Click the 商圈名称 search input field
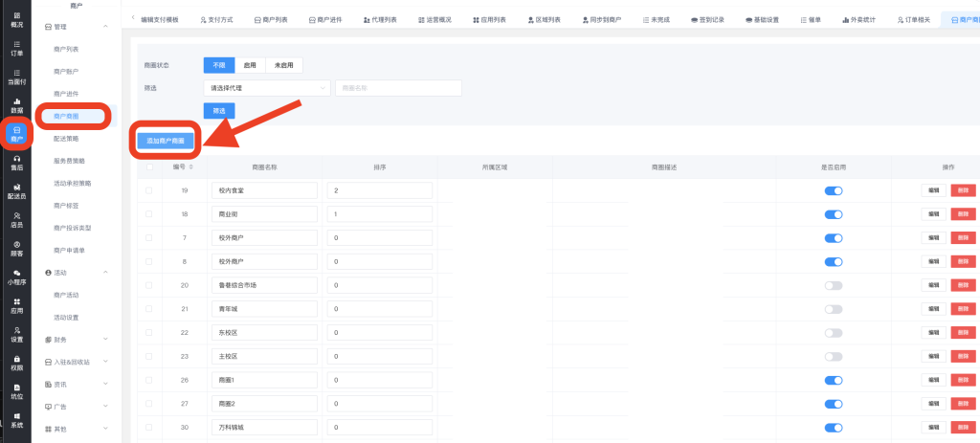 397,88
